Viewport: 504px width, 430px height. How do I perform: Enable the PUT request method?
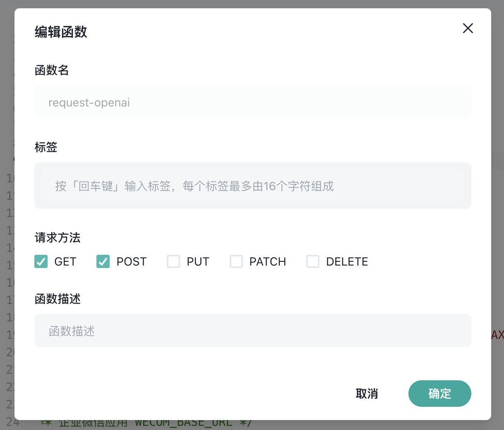[x=173, y=261]
